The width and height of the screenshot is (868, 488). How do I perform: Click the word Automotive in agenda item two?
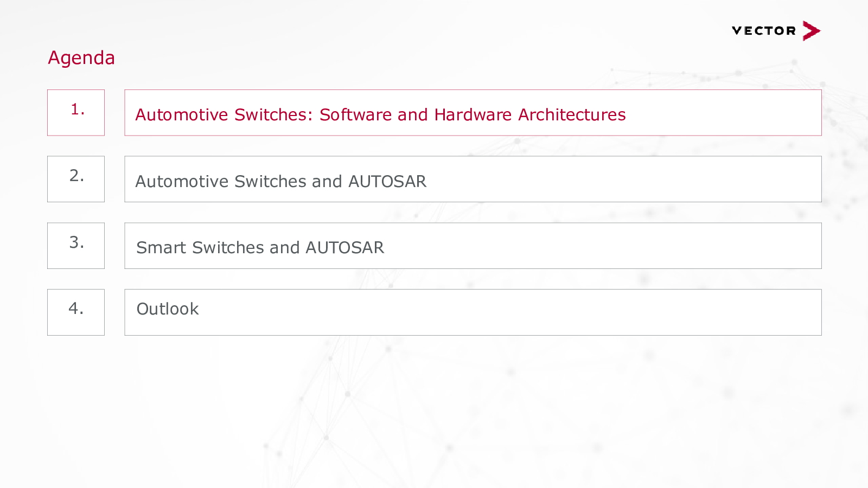(x=182, y=182)
